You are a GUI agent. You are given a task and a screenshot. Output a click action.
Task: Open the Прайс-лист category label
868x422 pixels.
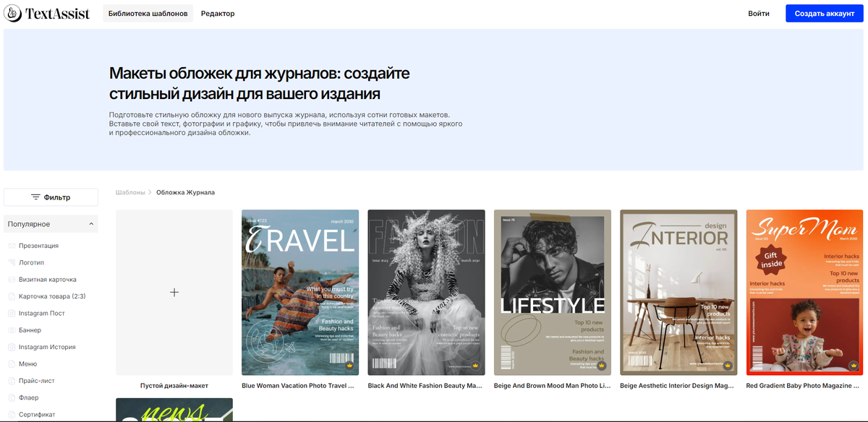(37, 381)
